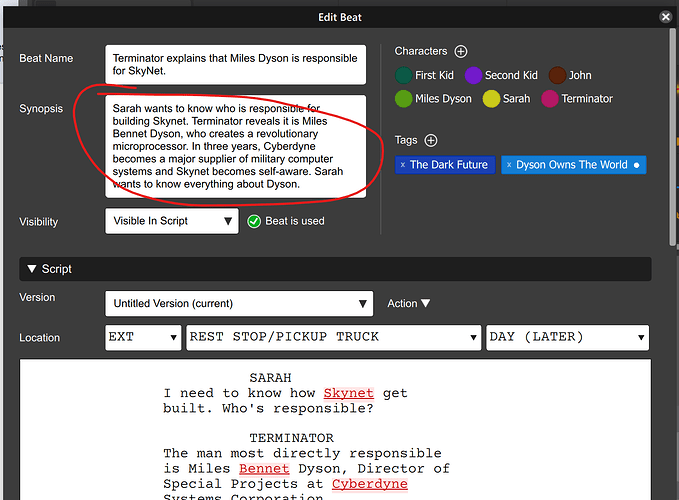Add a new tag with plus icon
This screenshot has height=500, width=679.
tap(430, 141)
